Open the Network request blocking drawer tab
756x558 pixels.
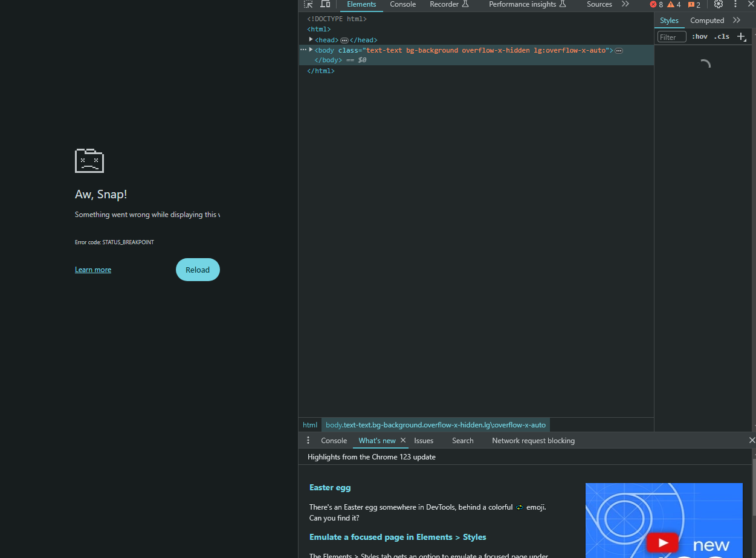[x=533, y=441]
